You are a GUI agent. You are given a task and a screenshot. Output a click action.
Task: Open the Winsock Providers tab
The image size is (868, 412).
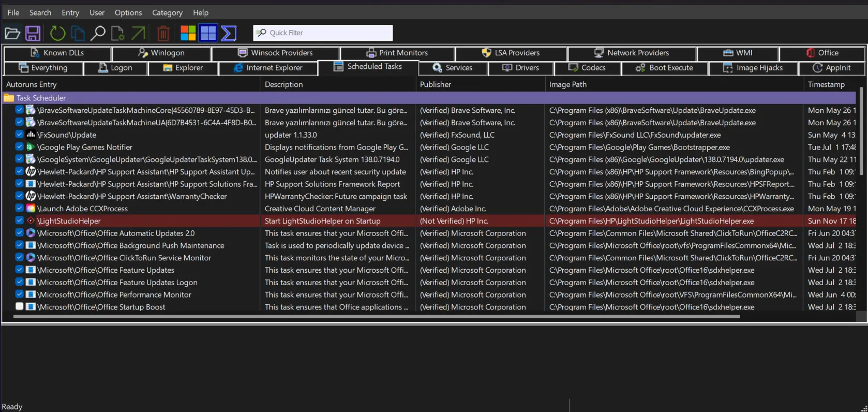275,53
